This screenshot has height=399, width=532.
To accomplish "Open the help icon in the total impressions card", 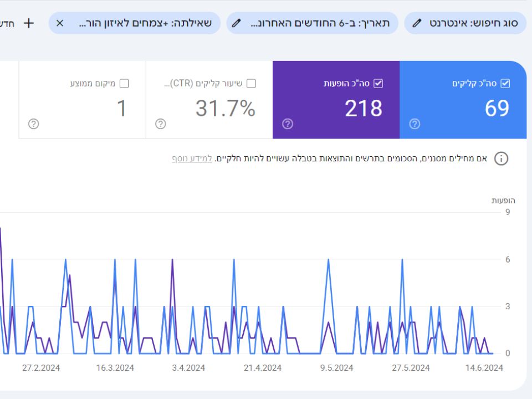I will 287,124.
